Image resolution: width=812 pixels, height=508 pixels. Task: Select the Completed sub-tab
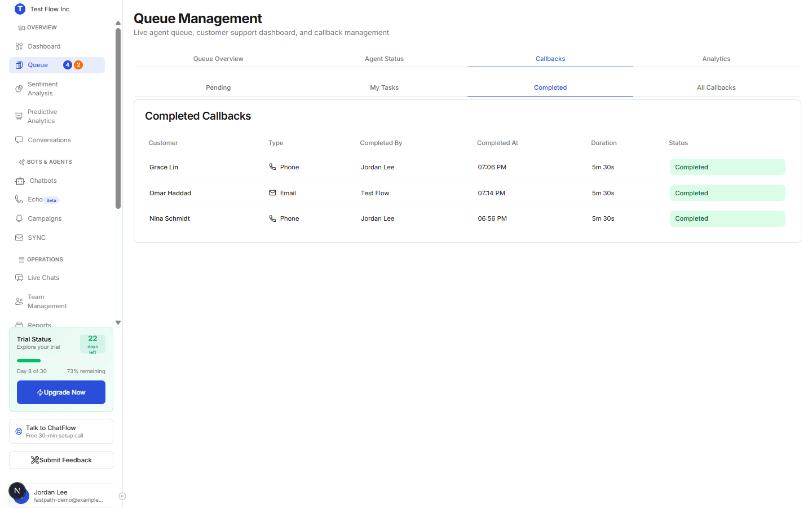point(550,87)
